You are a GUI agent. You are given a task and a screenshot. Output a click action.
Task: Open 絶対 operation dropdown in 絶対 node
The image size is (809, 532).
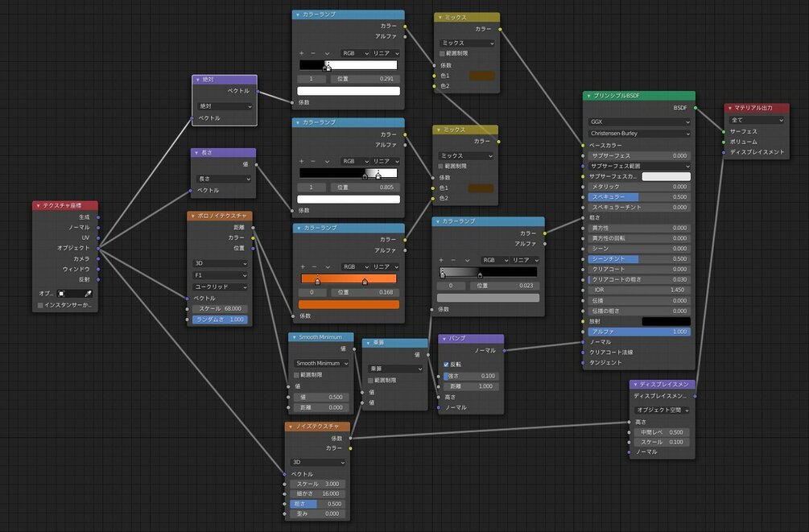pyautogui.click(x=225, y=105)
